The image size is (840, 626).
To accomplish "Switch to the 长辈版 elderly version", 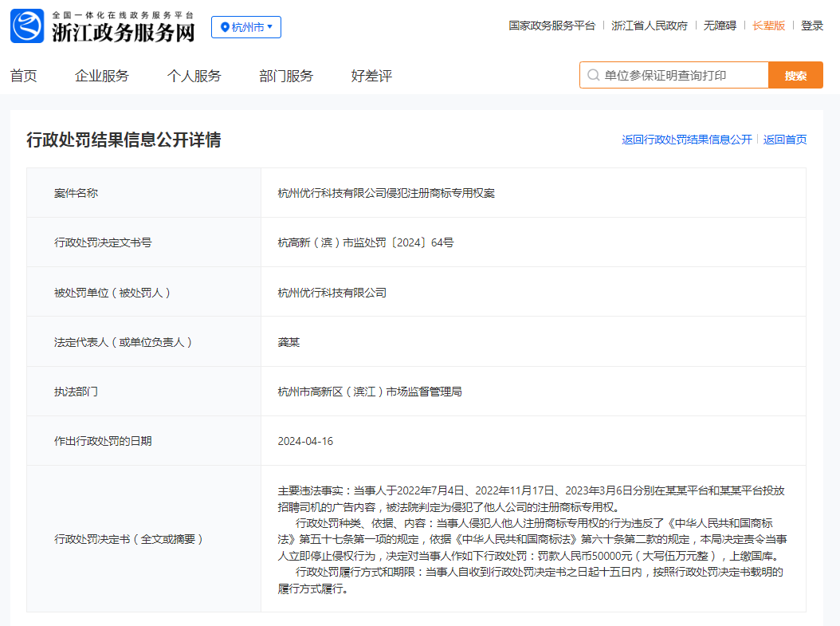I will [x=768, y=26].
